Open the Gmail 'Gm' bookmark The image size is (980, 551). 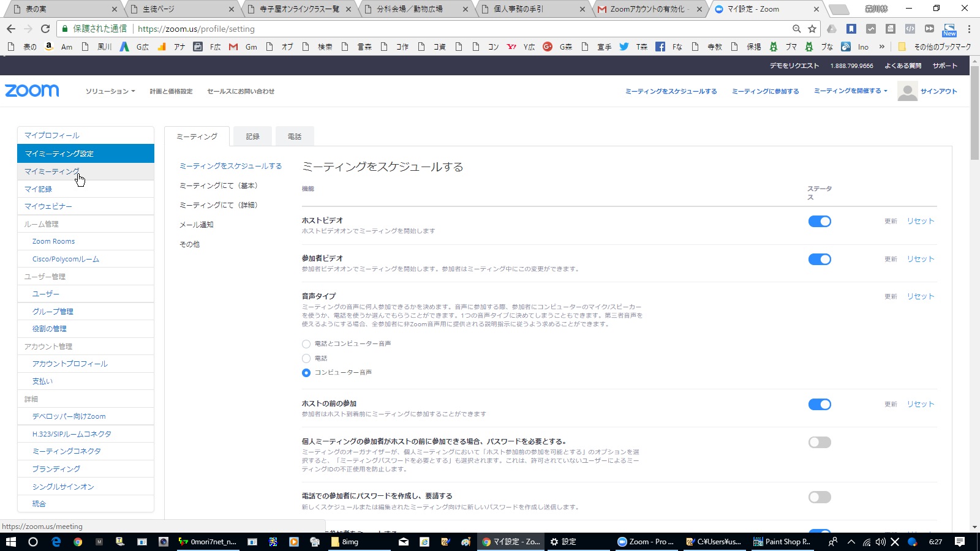pos(243,47)
